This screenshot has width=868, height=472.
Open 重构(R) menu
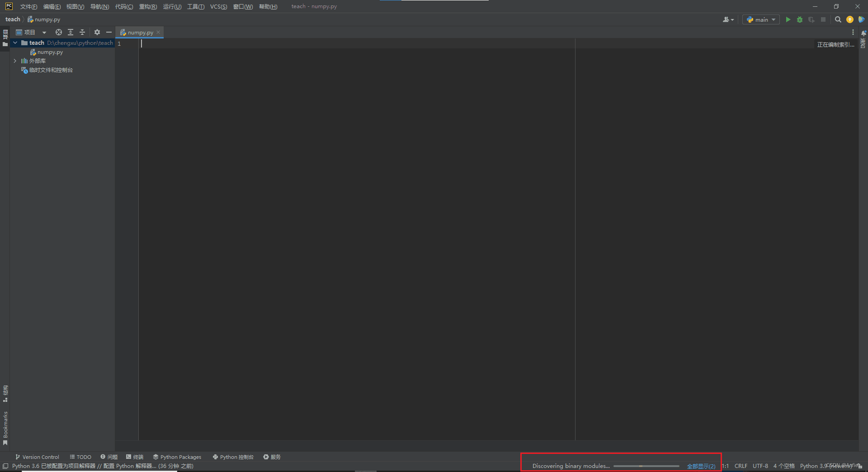(x=148, y=6)
